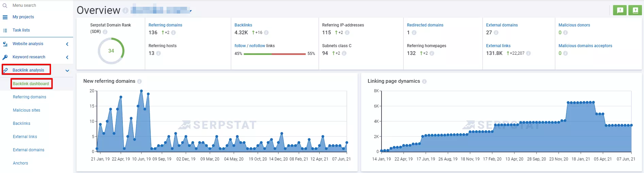Click the Backlink analysis link icon

(x=5, y=70)
